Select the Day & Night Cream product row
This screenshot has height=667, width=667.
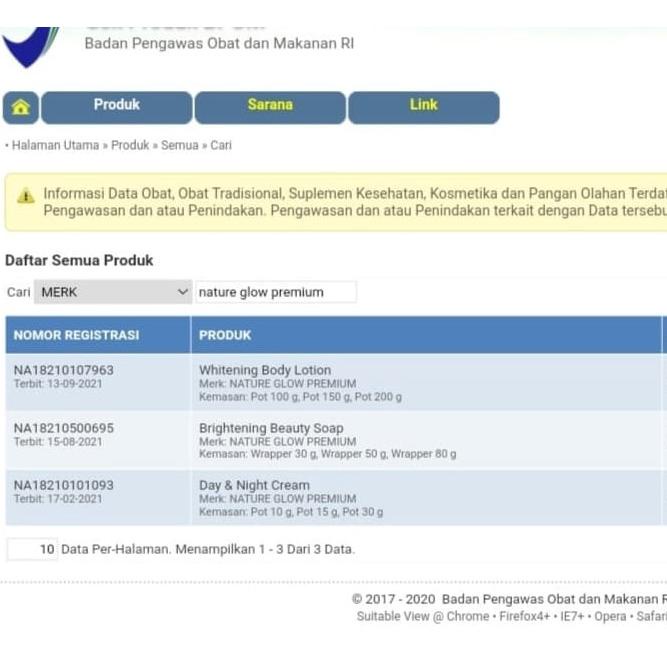coord(254,485)
